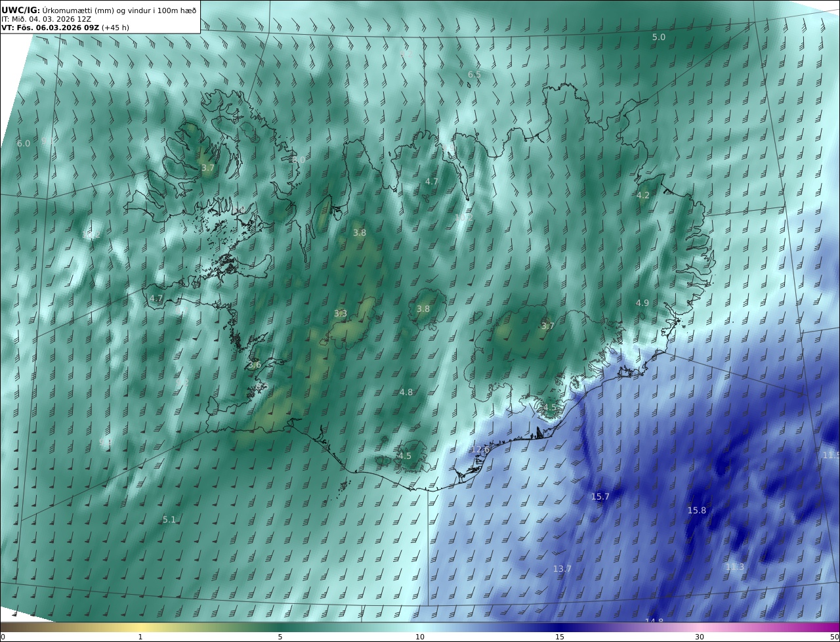Select the 6.0 value label
840x642 pixels.
(x=24, y=143)
